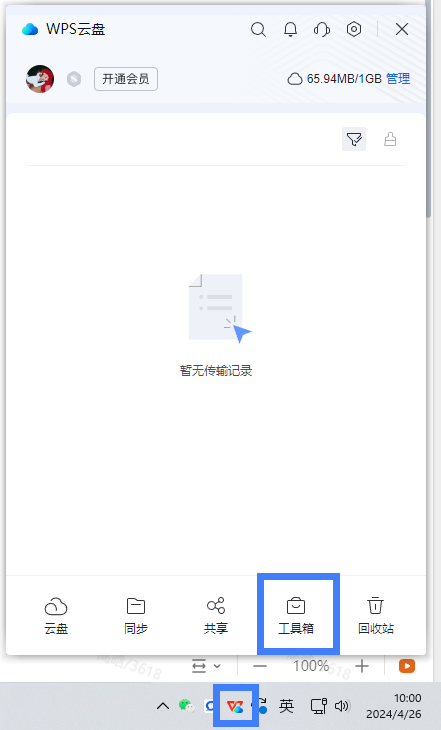Expand the page layout dropdown arrow
This screenshot has width=441, height=730.
[217, 666]
